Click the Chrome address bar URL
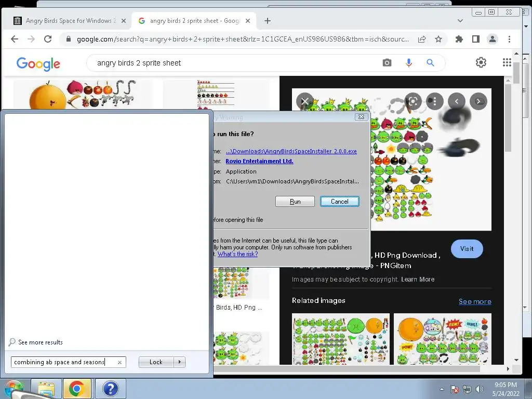 point(243,39)
